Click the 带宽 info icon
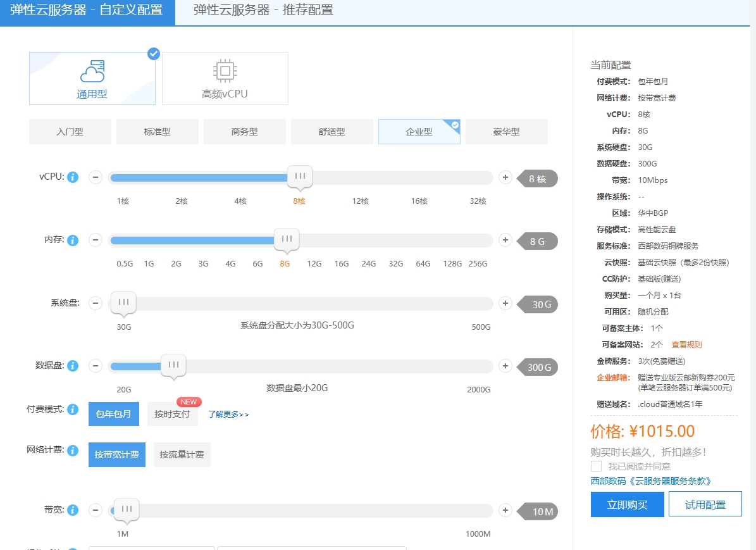The image size is (756, 550). 73,510
